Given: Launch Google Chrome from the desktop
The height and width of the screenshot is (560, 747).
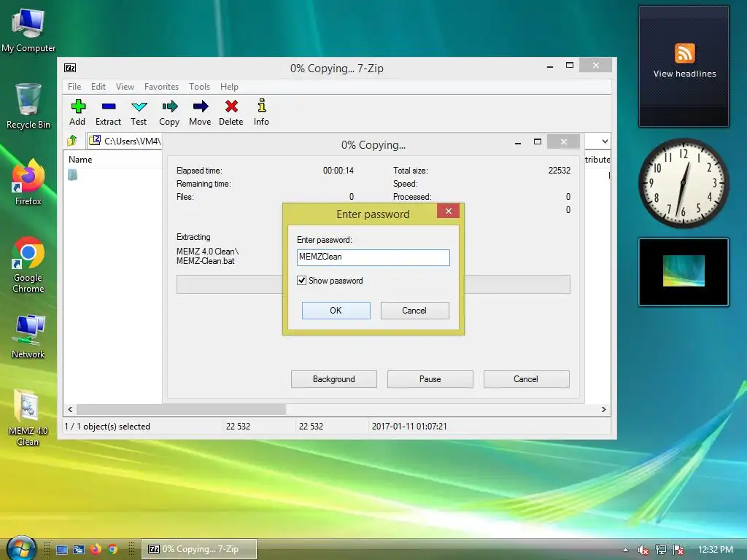Looking at the screenshot, I should [28, 265].
